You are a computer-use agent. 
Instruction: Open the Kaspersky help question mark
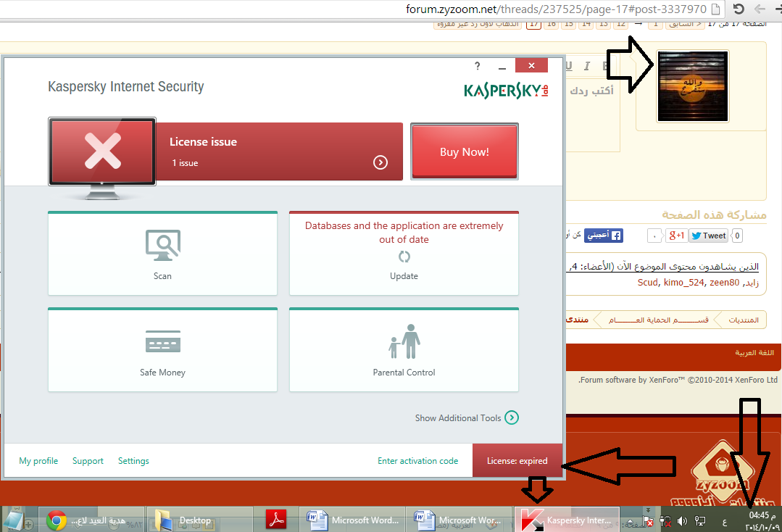tap(478, 66)
